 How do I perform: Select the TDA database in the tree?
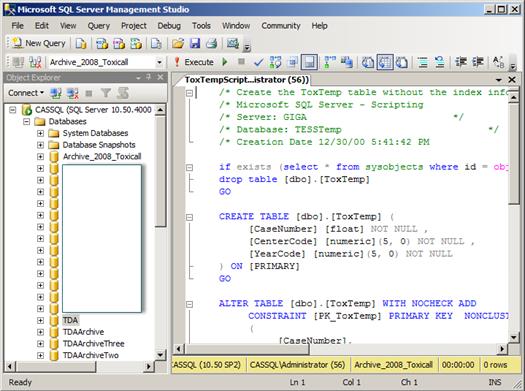coord(70,320)
